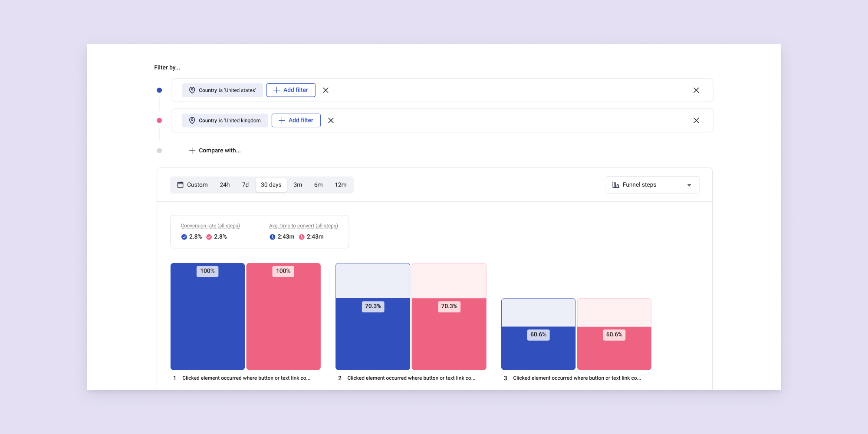This screenshot has height=434, width=868.
Task: Click the Funnel steps dropdown arrow
Action: 689,185
